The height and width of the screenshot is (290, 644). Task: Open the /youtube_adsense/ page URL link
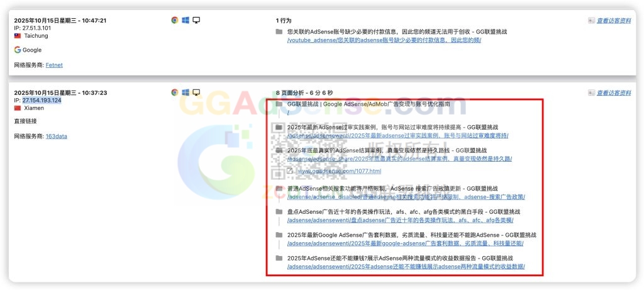pyautogui.click(x=384, y=40)
